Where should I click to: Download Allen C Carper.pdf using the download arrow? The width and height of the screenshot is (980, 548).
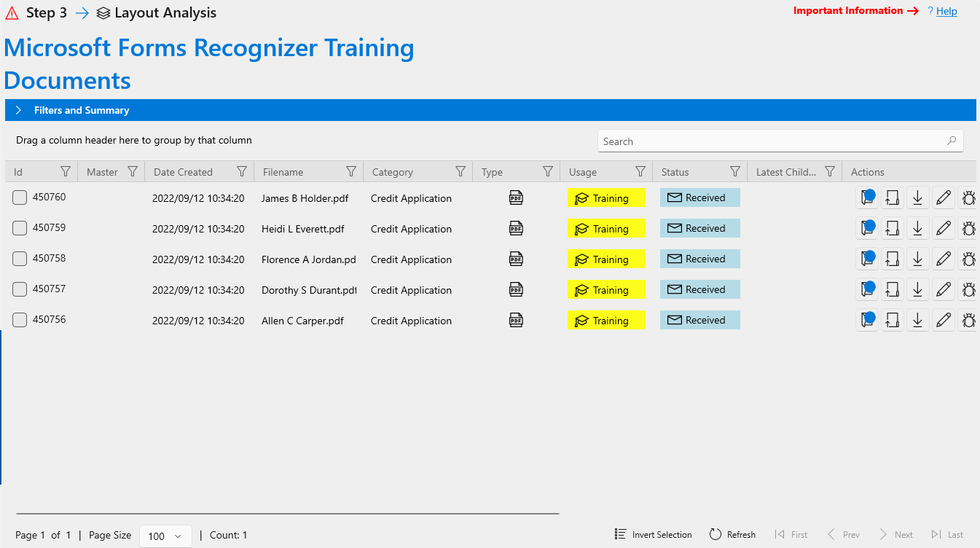pyautogui.click(x=918, y=320)
